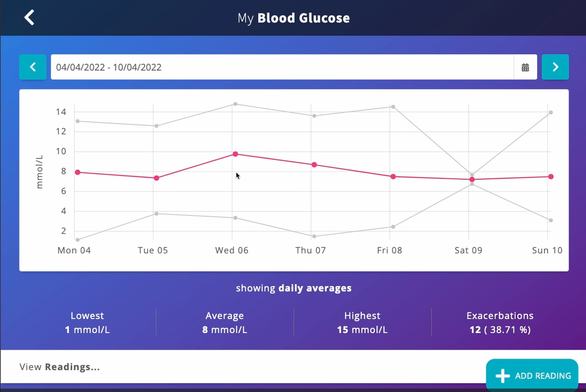Click Saturday 09 average data point

coord(472,179)
